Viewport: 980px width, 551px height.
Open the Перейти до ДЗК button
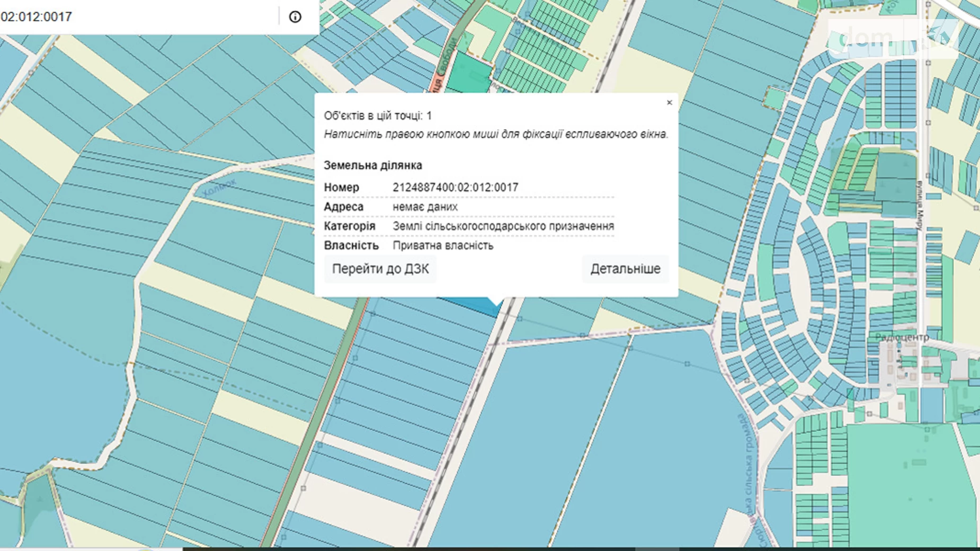(x=380, y=269)
